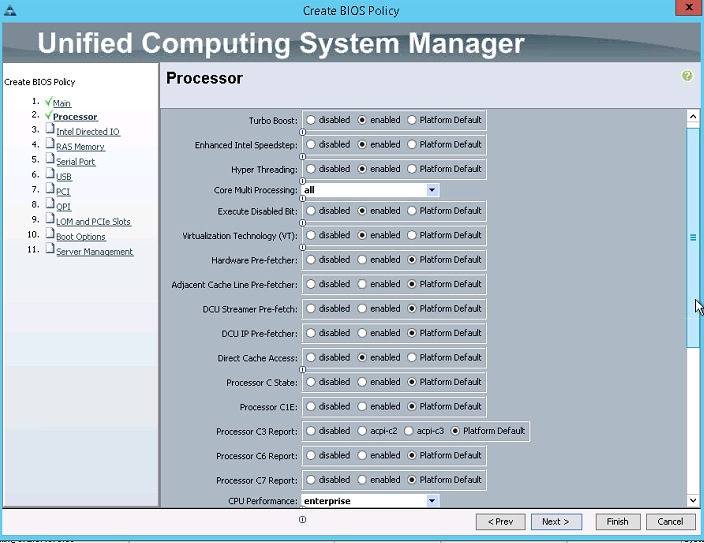Disable Hyper Threading
Viewport: 704px width, 543px height.
(x=311, y=169)
